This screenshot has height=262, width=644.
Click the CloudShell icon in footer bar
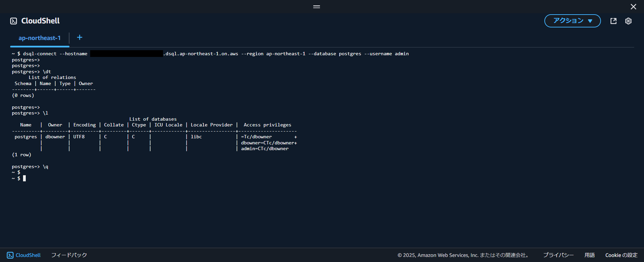(10, 255)
